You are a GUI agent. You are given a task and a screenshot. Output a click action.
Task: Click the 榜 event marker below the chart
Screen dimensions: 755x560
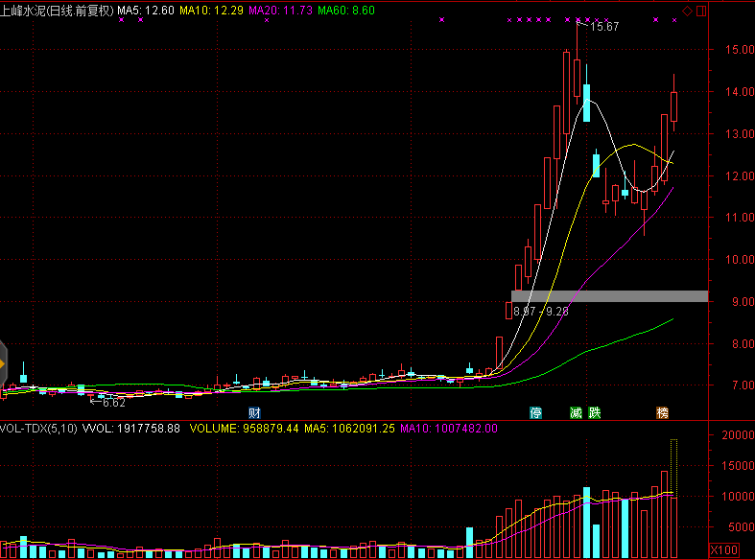coord(662,413)
